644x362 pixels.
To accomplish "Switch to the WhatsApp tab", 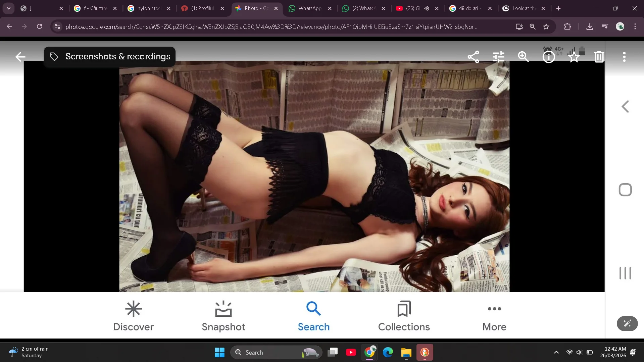I will coord(309,8).
